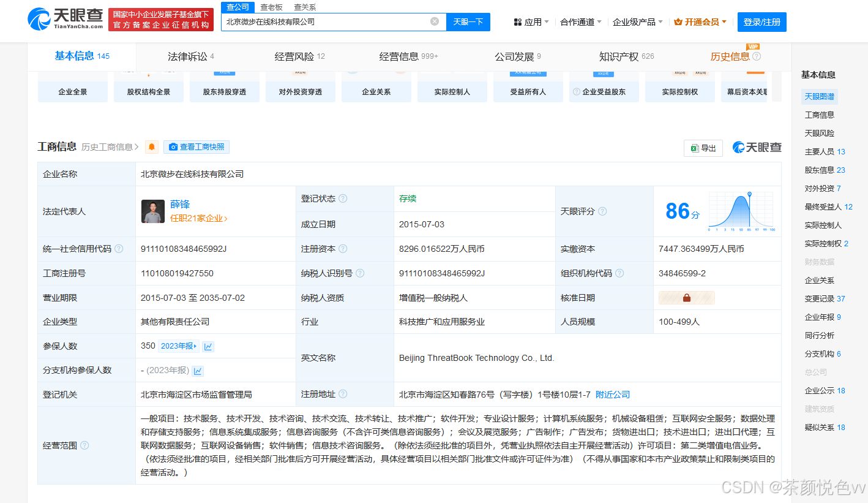This screenshot has height=503, width=868.
Task: Jump to 工商信息 in sidebar
Action: [x=819, y=115]
